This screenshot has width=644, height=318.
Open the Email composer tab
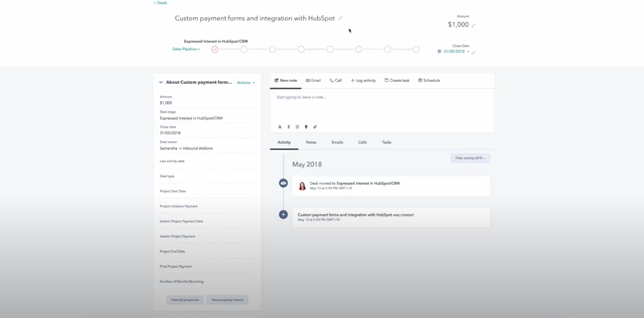[x=313, y=81]
